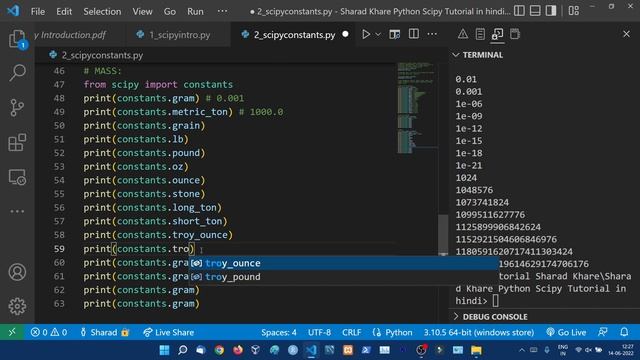Click the open preview to side icon
This screenshot has height=360, width=640.
tap(394, 34)
